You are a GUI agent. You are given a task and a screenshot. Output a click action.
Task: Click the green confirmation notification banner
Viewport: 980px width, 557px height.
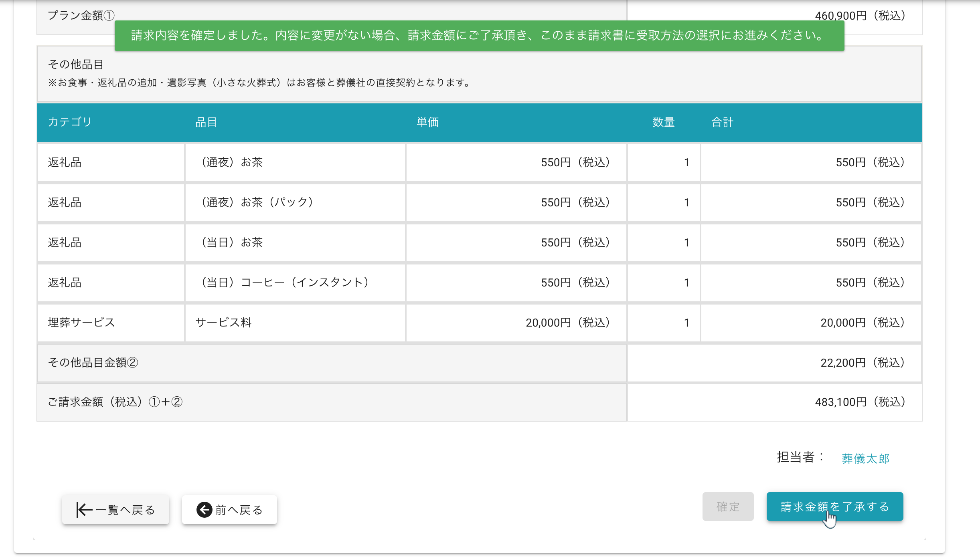(x=479, y=36)
